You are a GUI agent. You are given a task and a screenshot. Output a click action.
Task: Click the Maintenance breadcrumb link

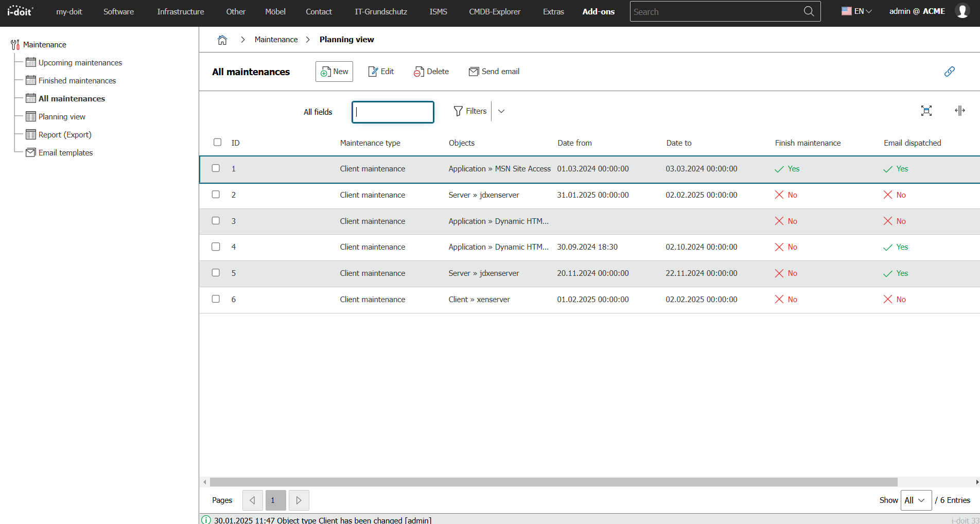[276, 40]
